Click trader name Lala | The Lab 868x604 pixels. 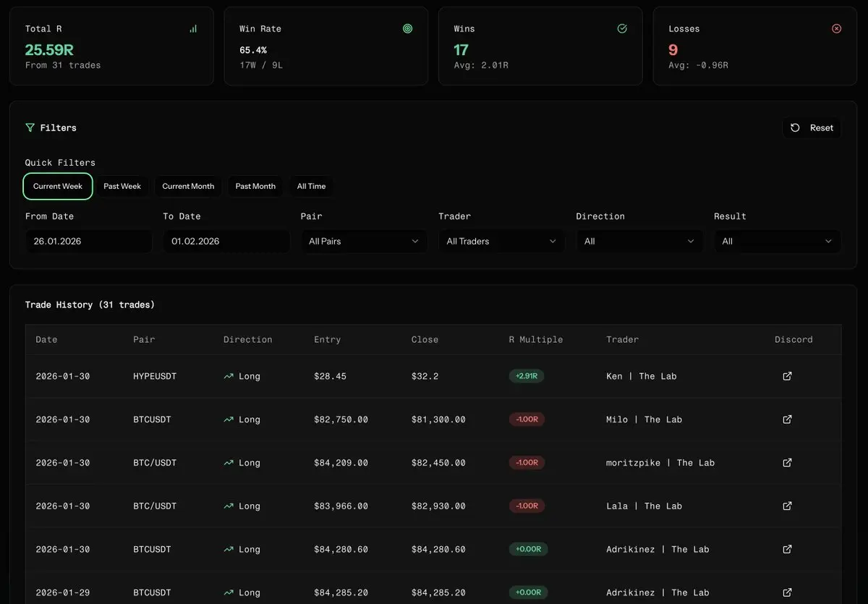coord(644,506)
